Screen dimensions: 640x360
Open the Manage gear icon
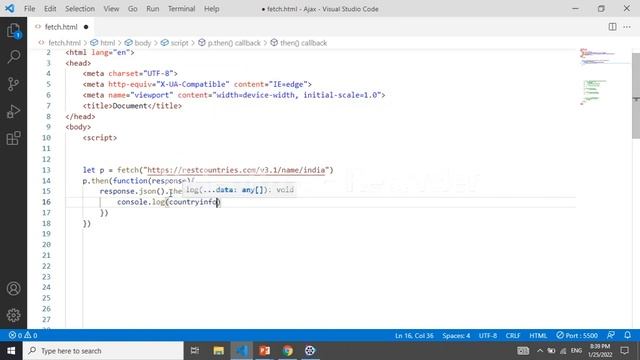(13, 315)
